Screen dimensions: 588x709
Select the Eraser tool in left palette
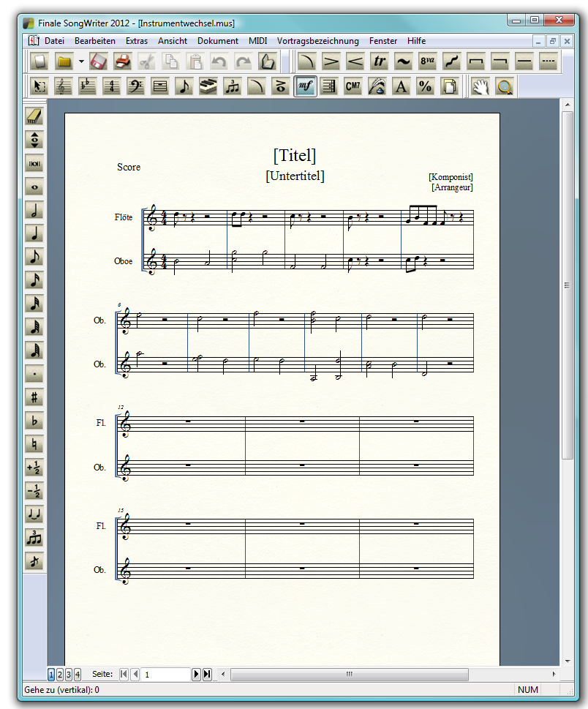click(35, 116)
